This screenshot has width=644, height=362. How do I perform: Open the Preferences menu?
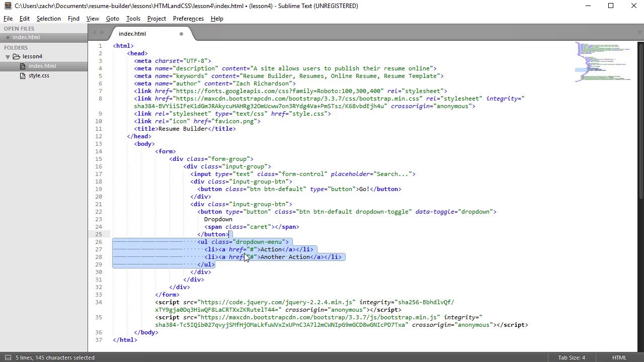(x=188, y=19)
